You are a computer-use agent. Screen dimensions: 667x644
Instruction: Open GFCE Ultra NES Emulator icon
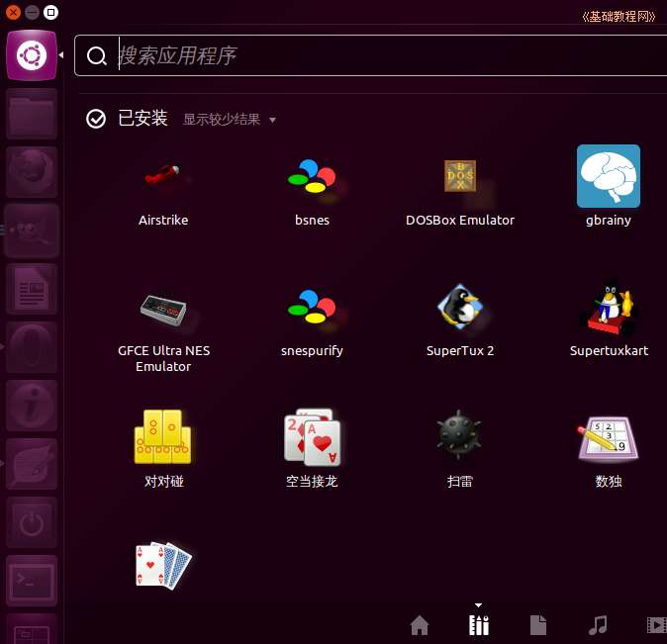[163, 310]
